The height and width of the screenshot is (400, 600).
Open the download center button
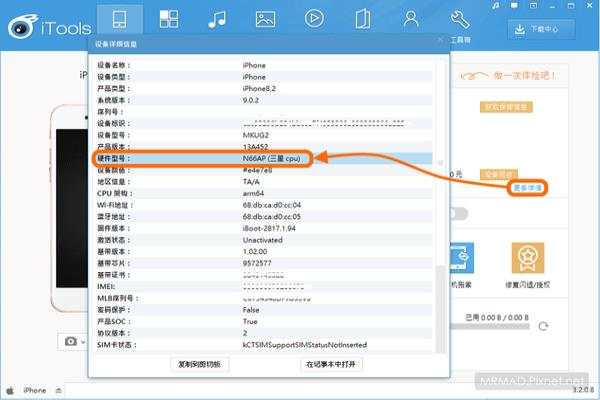pos(541,29)
